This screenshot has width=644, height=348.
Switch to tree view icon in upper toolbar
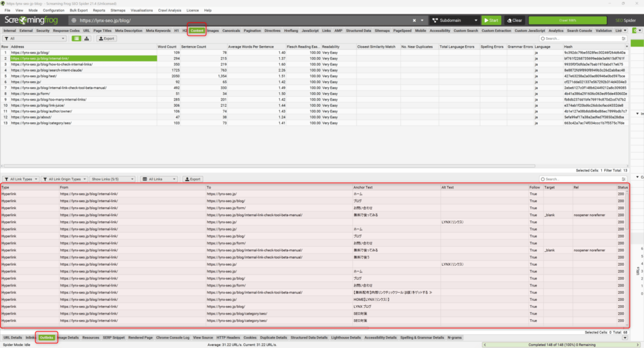86,38
